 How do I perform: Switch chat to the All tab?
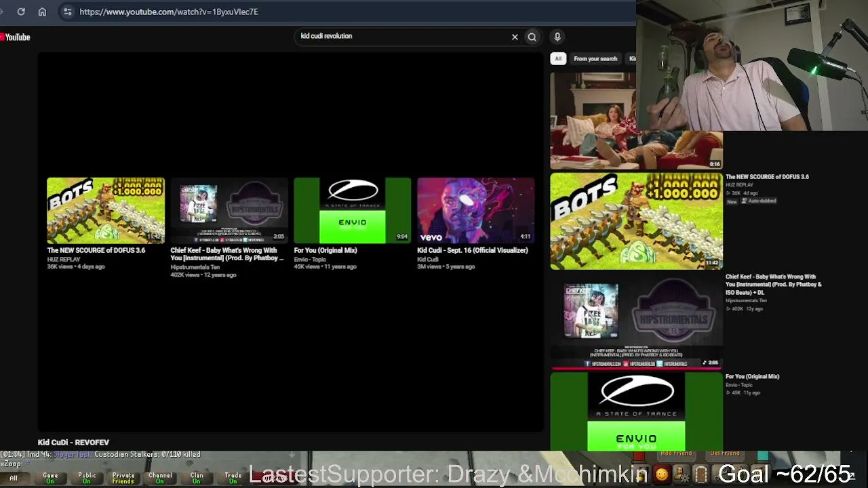14,478
